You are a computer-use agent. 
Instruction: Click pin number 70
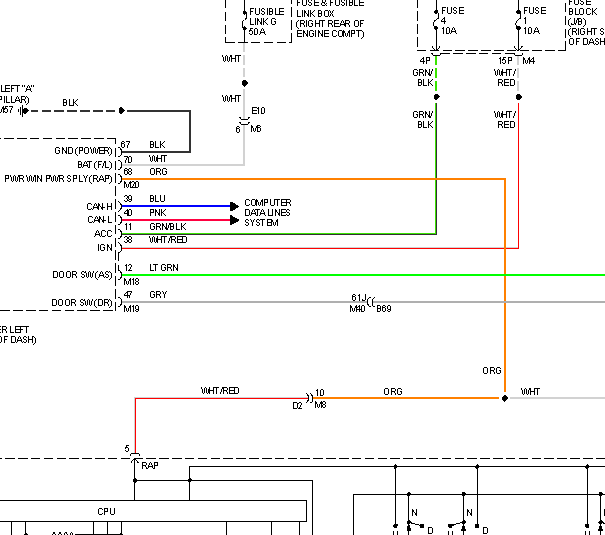(x=128, y=159)
